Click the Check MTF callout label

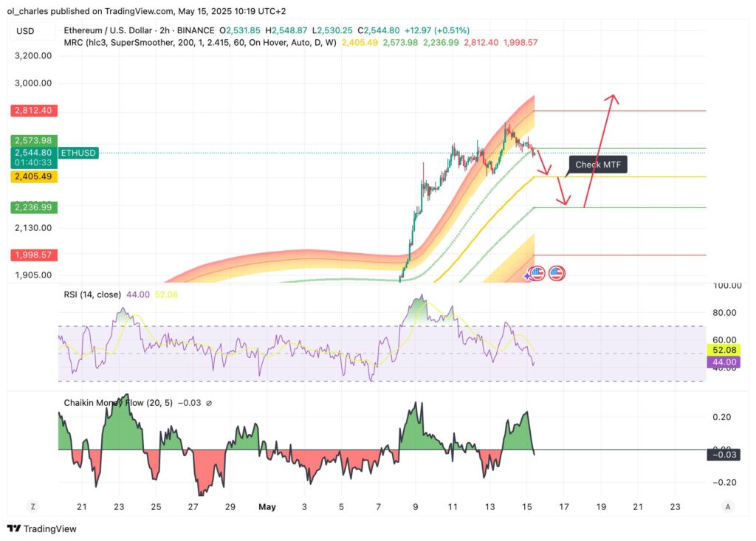pos(598,165)
